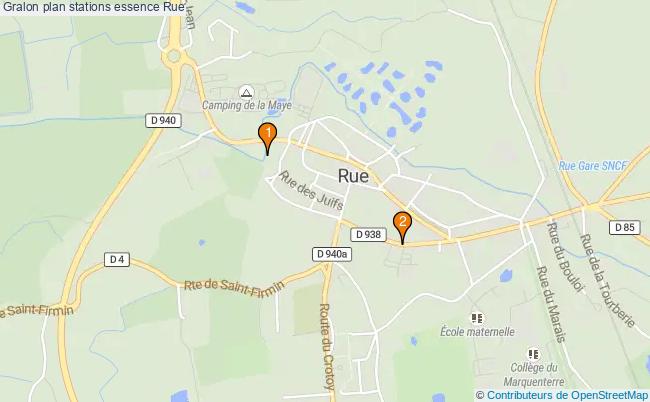Click the Collège du Marquenterre school icon
The width and height of the screenshot is (650, 402).
tap(534, 354)
